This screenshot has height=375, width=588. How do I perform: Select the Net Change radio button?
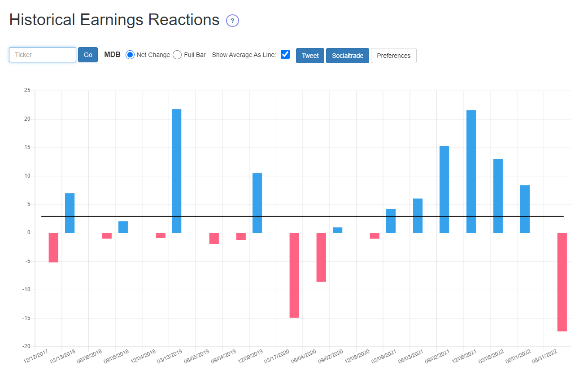click(x=130, y=55)
